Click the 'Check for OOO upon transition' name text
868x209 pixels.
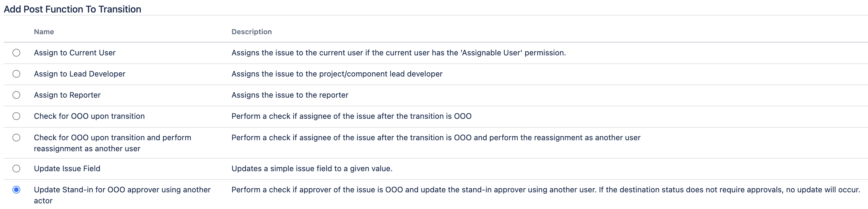(x=89, y=116)
